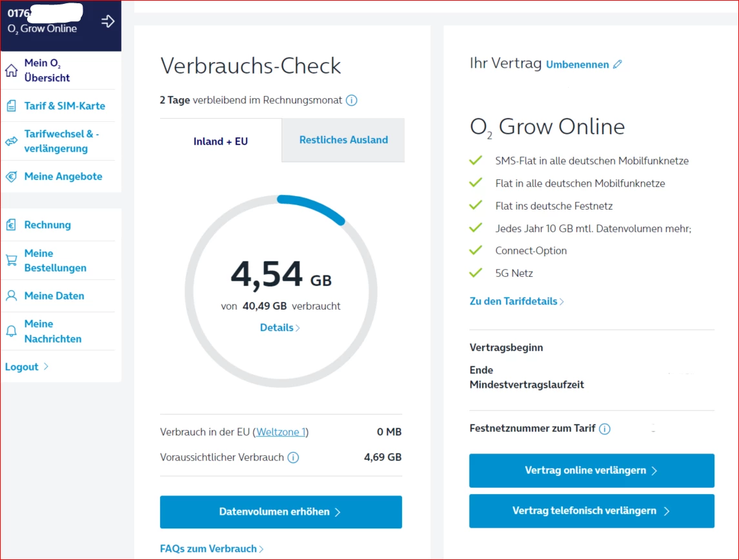The image size is (739, 560).
Task: Click Vertrag telefonisch verlängern button
Action: click(591, 511)
